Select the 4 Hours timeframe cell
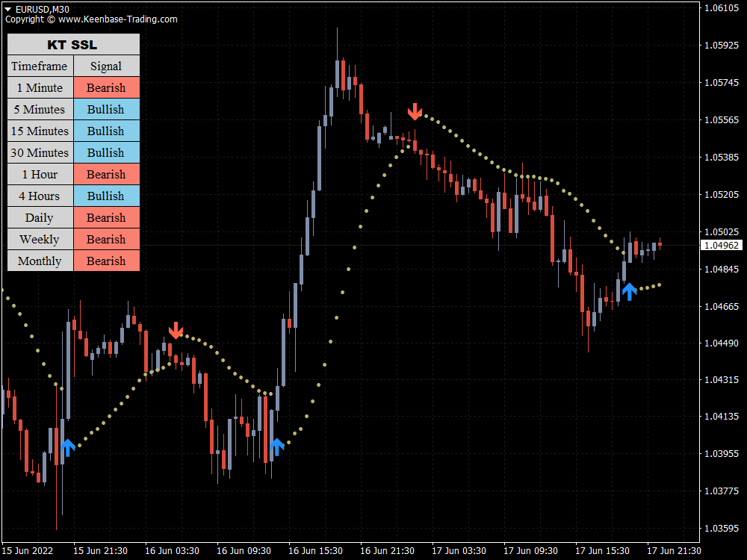Viewport: 747px width, 560px height. click(40, 196)
